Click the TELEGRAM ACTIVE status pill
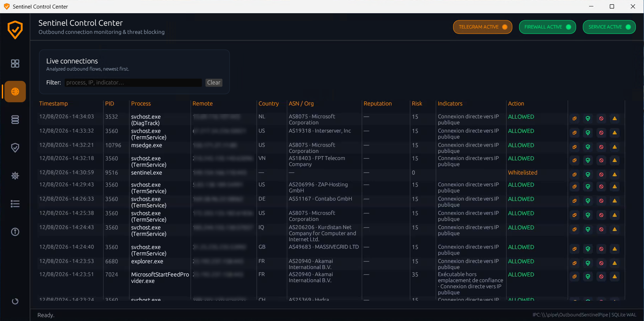The image size is (644, 321). [x=482, y=27]
